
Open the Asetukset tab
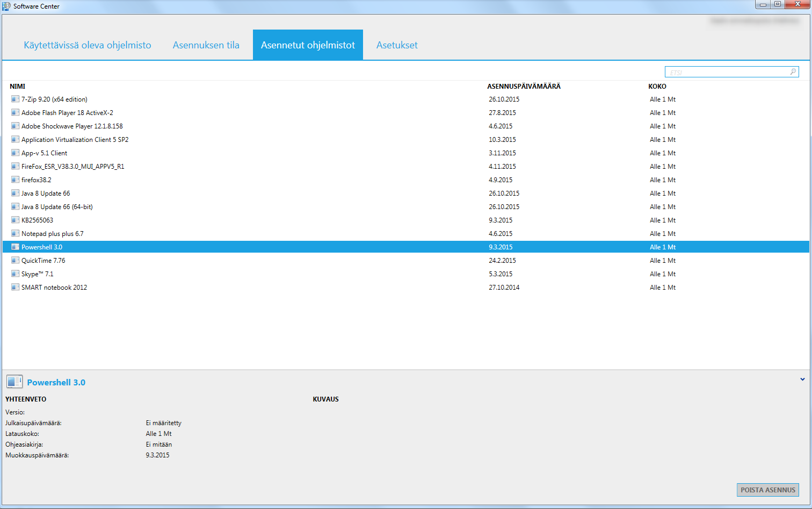coord(397,45)
